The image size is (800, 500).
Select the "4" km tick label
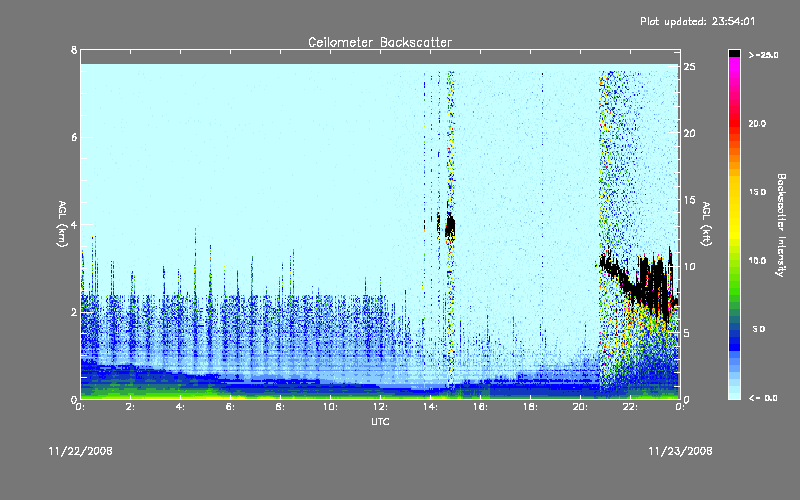[x=74, y=224]
